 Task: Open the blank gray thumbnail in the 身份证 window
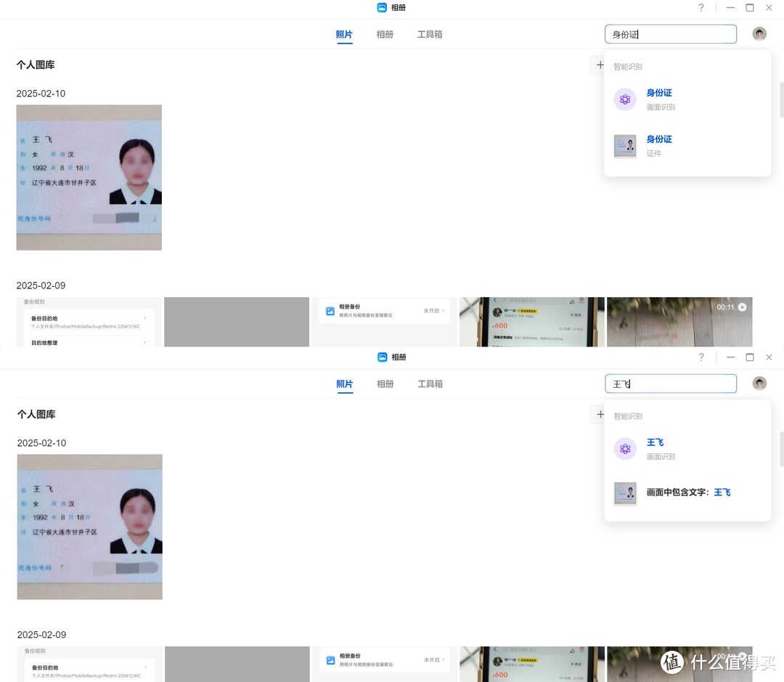coord(237,322)
